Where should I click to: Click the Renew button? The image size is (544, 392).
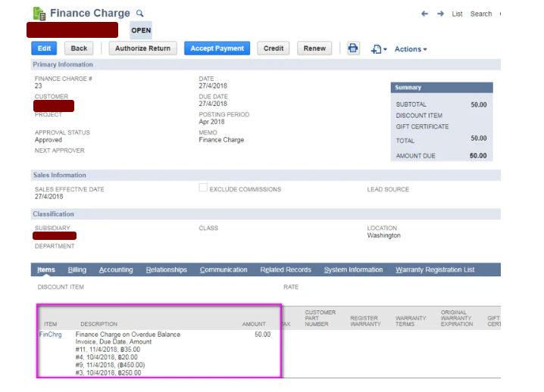point(314,48)
